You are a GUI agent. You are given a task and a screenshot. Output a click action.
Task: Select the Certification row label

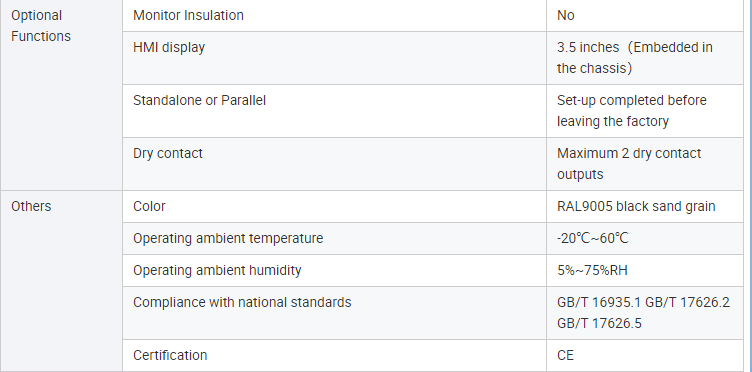click(x=170, y=355)
